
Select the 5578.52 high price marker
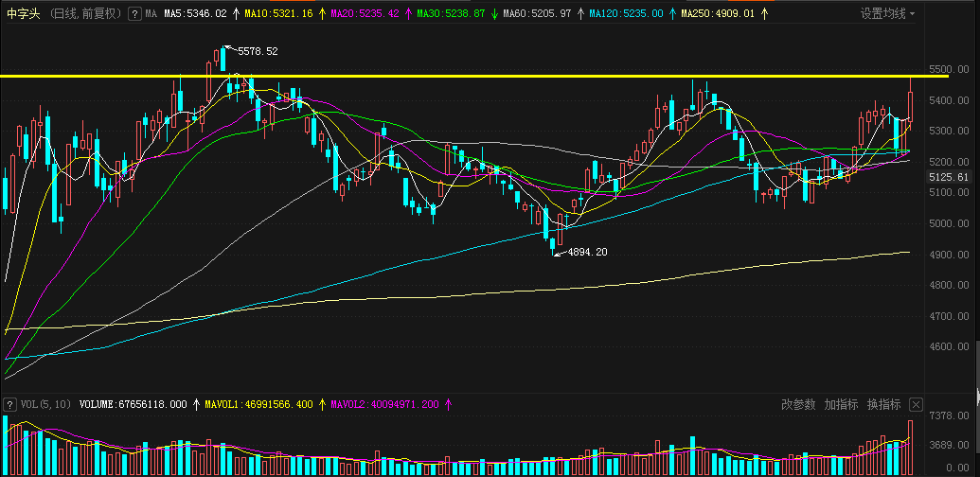[x=258, y=52]
